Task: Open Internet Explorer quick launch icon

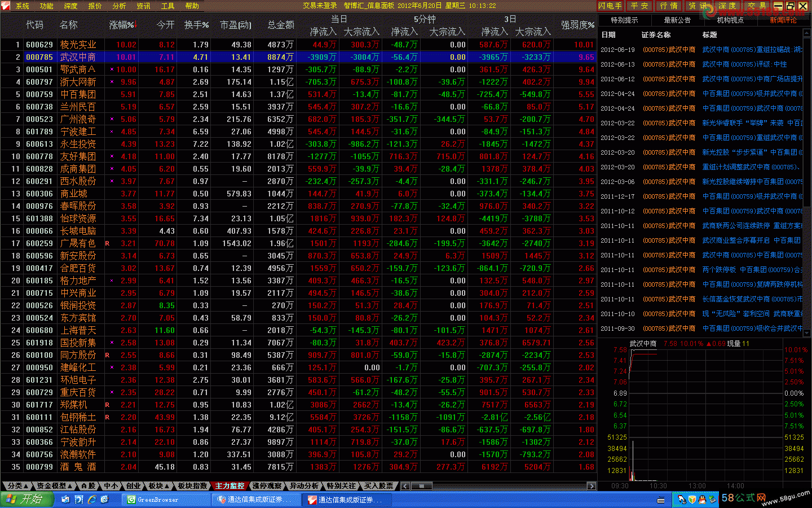Action: click(x=91, y=500)
